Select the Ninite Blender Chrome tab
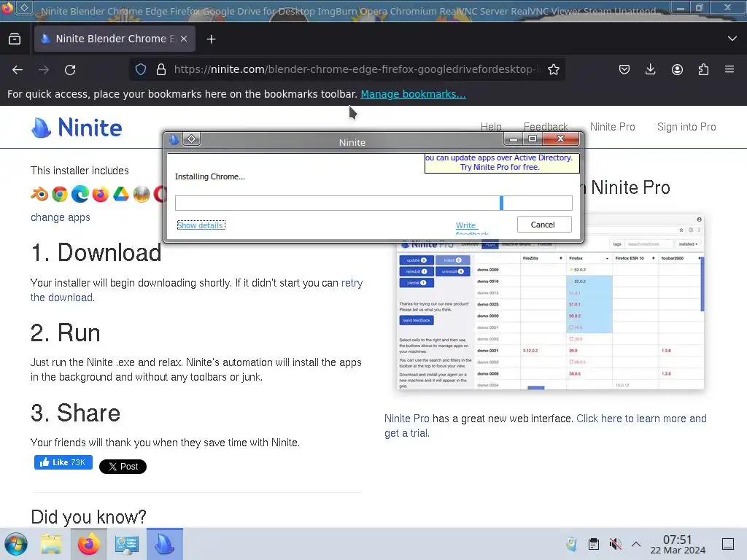This screenshot has width=747, height=560. coord(115,39)
